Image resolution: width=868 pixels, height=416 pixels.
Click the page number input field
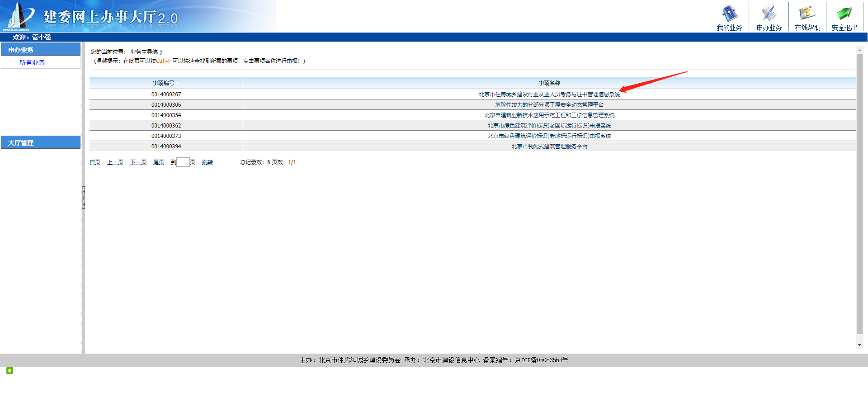(x=183, y=162)
